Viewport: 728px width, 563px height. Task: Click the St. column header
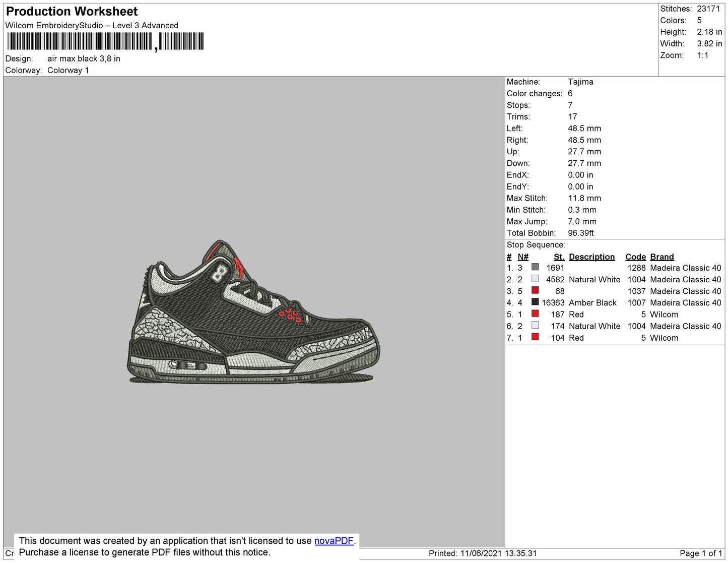point(559,257)
